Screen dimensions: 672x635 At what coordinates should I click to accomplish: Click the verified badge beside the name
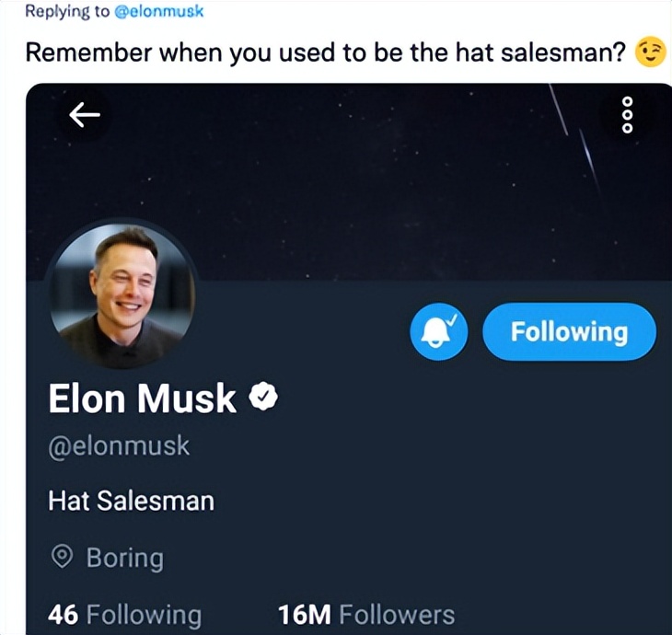(x=265, y=398)
